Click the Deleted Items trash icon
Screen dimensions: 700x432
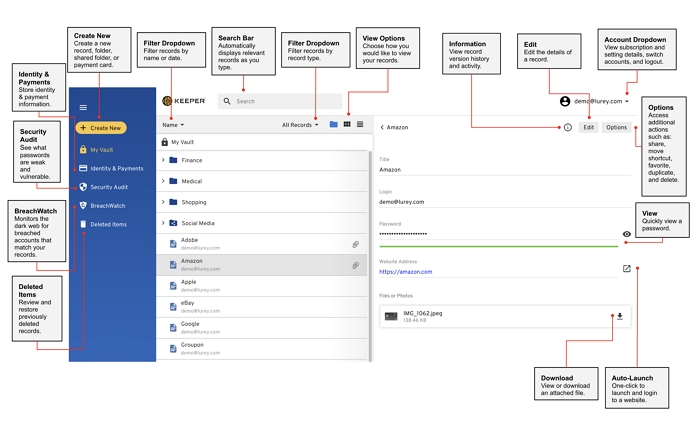(83, 224)
